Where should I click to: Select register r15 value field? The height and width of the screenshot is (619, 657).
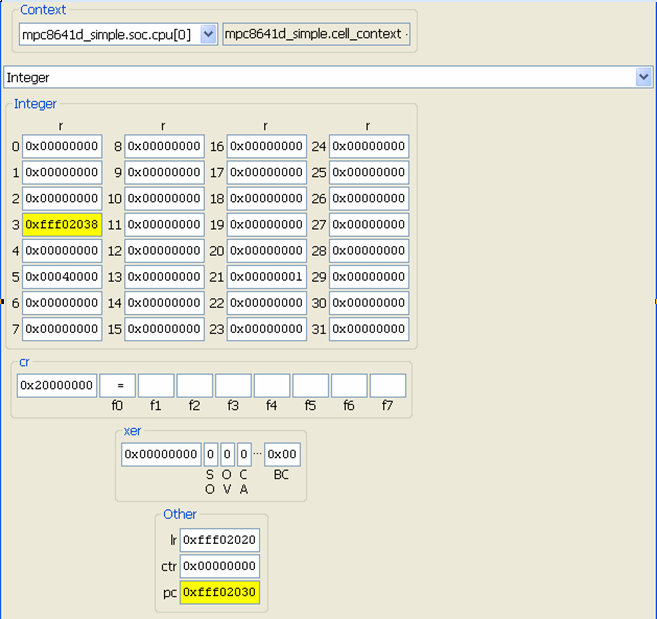(164, 329)
